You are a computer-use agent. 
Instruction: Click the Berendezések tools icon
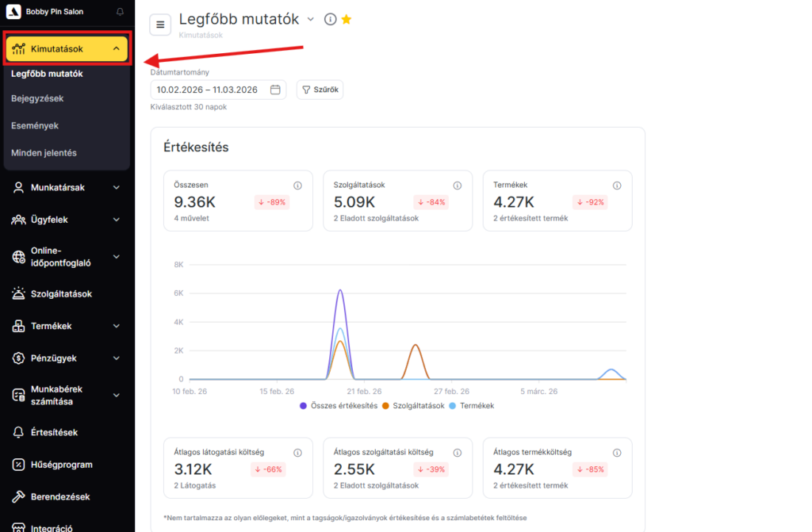18,497
